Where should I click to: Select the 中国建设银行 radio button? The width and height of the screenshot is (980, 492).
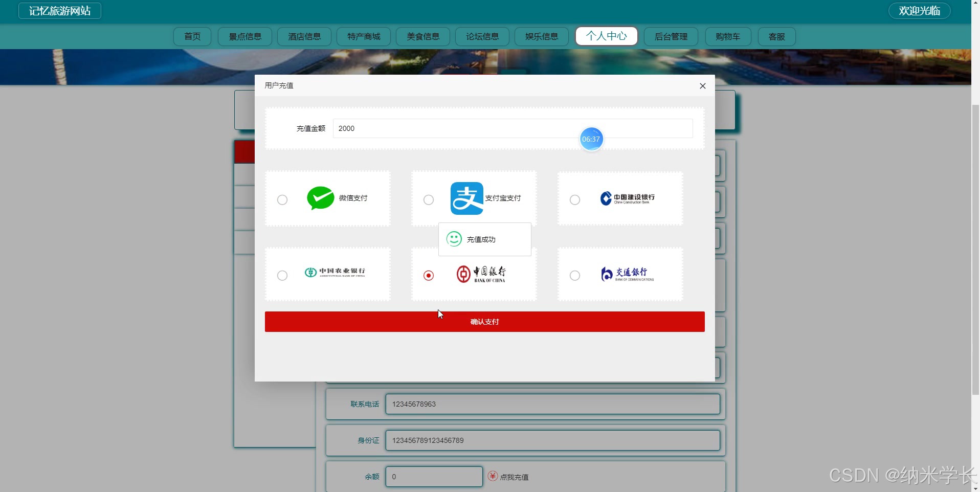(x=575, y=200)
